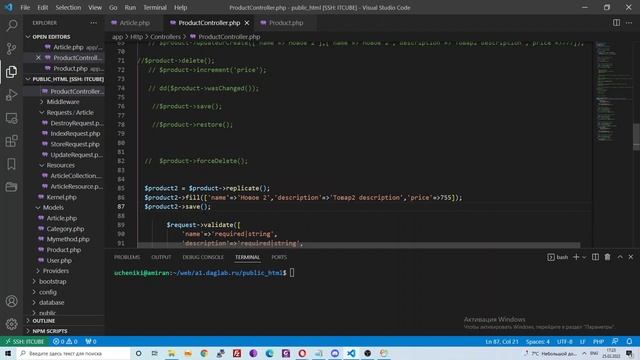Open the Selection menu
This screenshot has height=360, width=640.
coord(68,7)
